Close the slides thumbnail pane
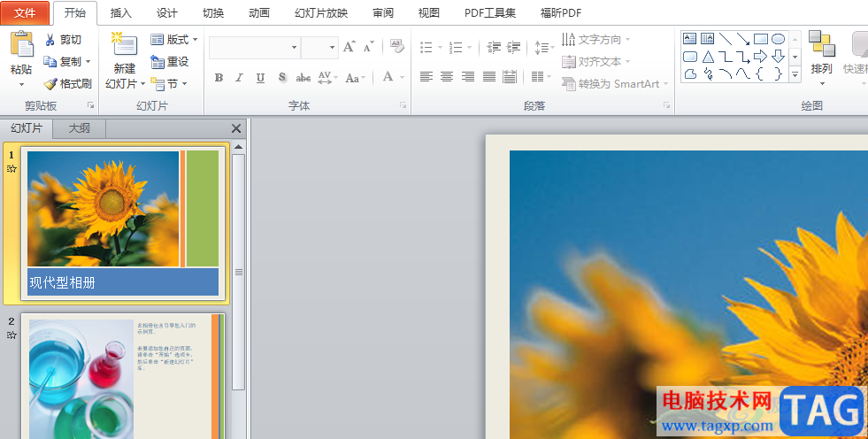Viewport: 868px width, 439px height. pos(236,128)
